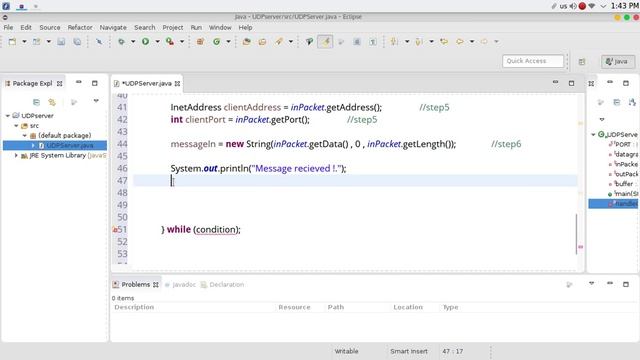Open the Window menu
The height and width of the screenshot is (360, 640).
[x=220, y=27]
